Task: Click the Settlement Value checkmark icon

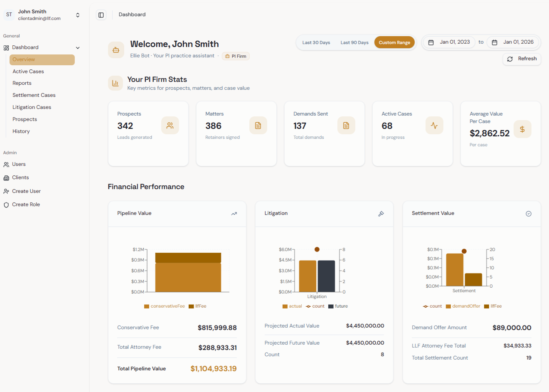Action: pyautogui.click(x=529, y=214)
